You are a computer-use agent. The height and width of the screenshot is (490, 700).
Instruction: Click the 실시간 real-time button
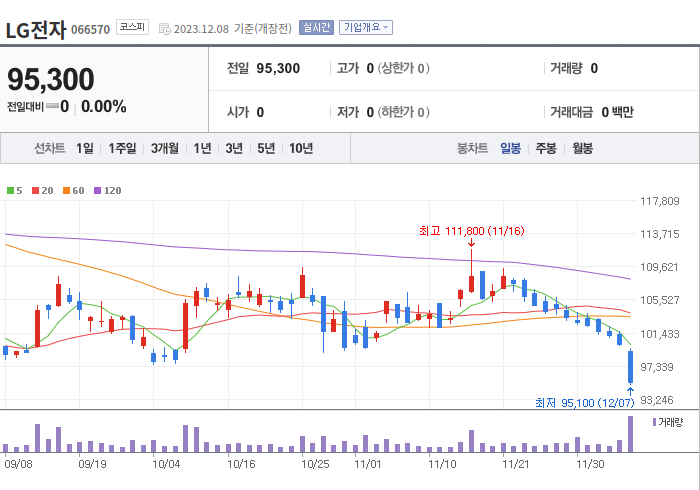316,28
